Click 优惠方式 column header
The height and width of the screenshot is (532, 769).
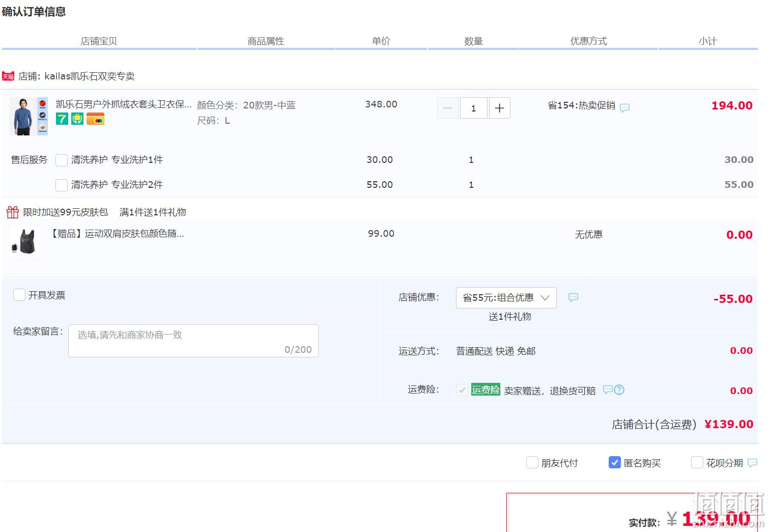pos(588,41)
